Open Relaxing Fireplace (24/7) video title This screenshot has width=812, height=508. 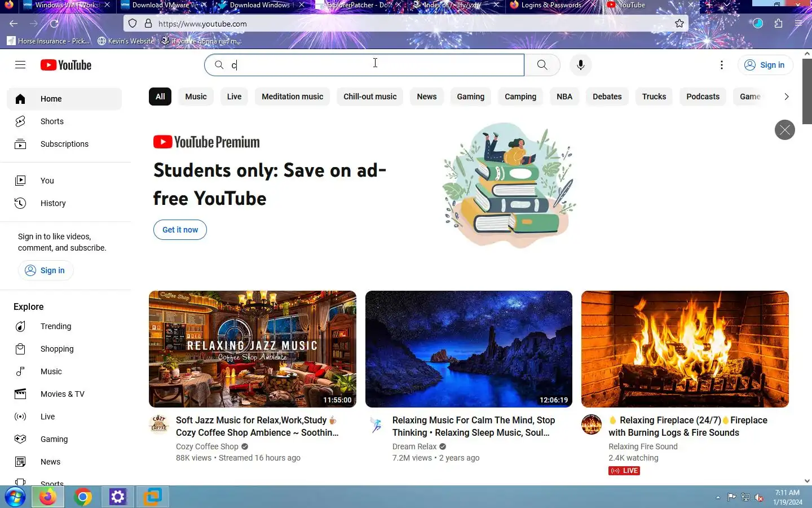click(688, 426)
